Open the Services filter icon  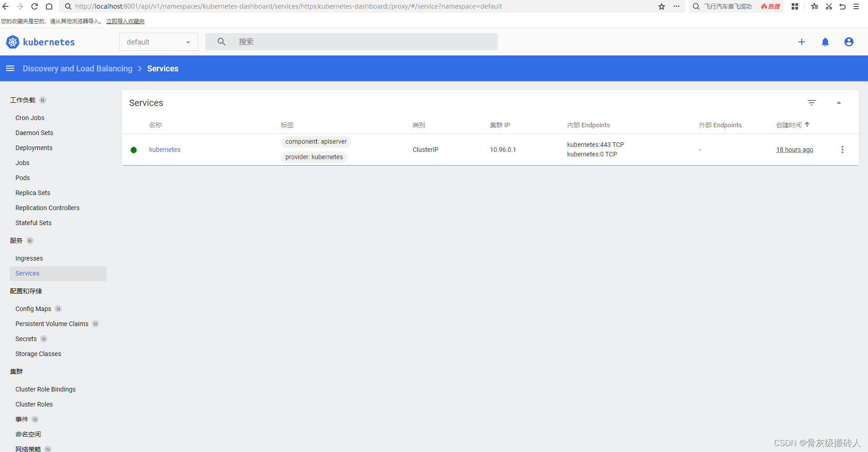point(812,103)
